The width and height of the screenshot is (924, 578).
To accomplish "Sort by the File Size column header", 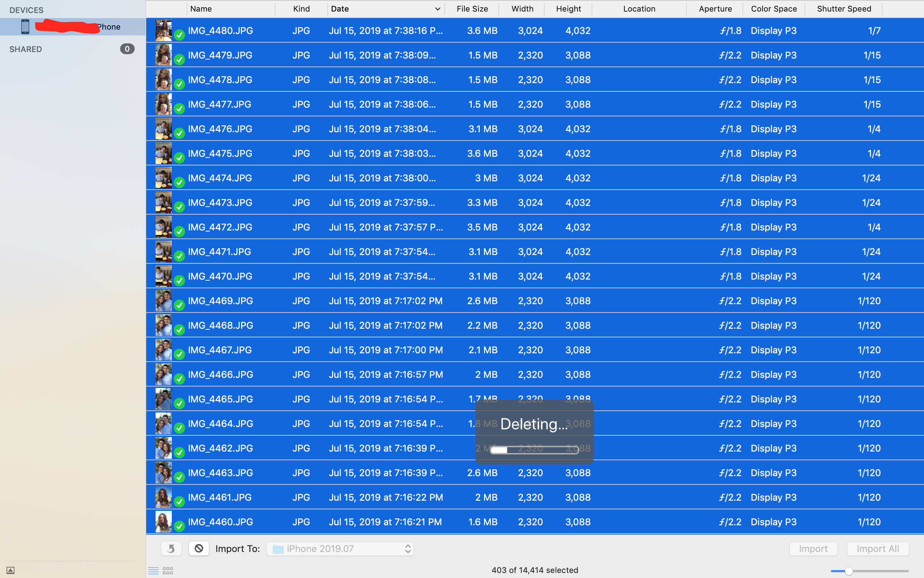I will pyautogui.click(x=472, y=9).
